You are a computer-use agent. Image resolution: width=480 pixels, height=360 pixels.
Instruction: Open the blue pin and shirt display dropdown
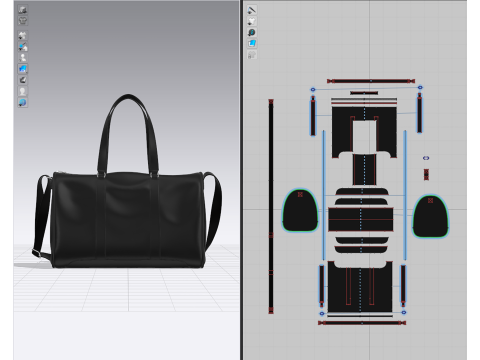pyautogui.click(x=23, y=47)
